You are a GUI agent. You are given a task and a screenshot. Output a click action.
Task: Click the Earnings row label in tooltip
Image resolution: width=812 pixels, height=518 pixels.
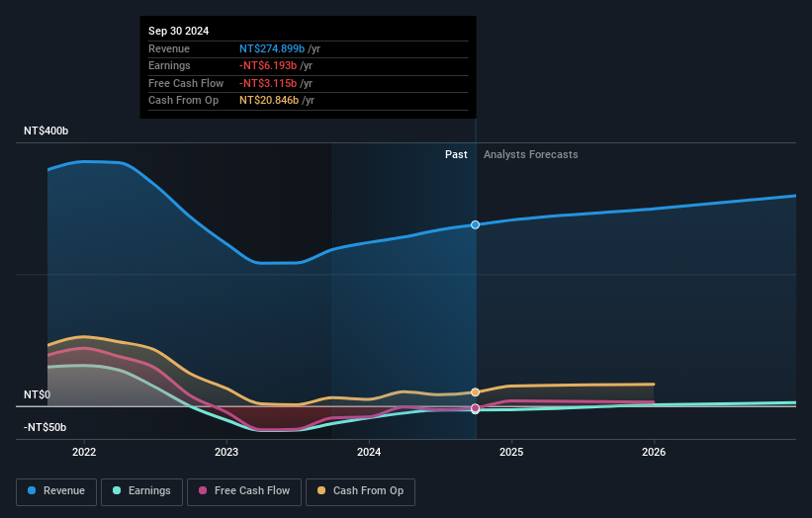pos(169,65)
